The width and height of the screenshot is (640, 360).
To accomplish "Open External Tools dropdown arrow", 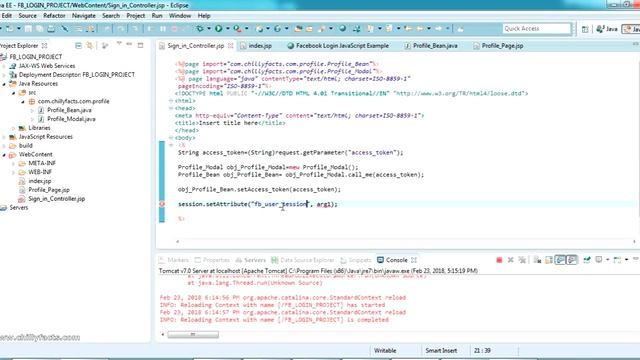I will [246, 29].
